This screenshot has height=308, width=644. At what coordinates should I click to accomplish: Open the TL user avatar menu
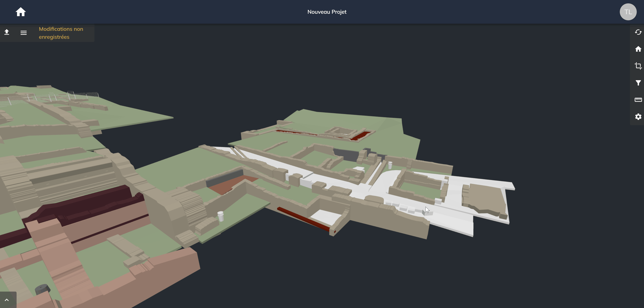pyautogui.click(x=628, y=12)
